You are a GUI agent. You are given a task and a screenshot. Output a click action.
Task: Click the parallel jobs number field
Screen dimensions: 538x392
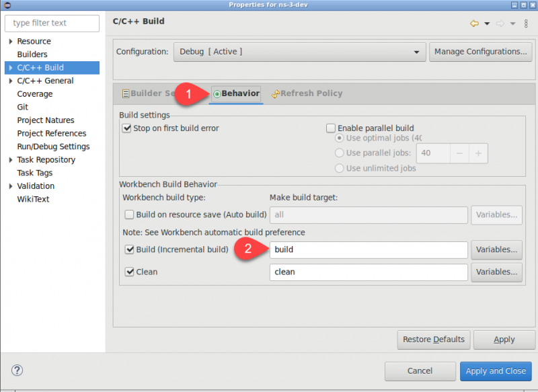click(x=433, y=153)
